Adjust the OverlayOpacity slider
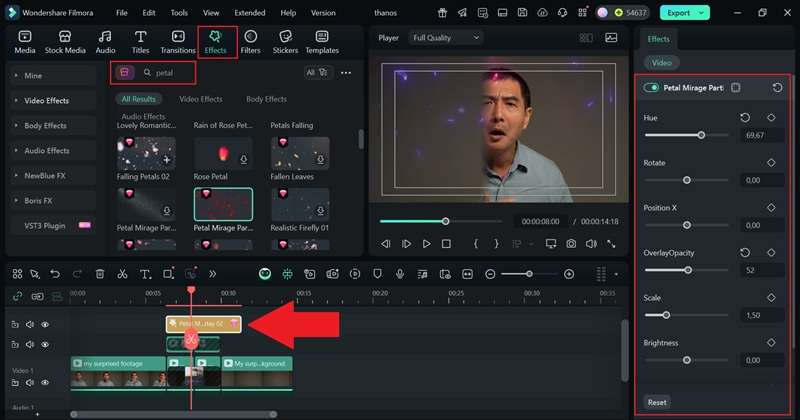 coord(686,270)
